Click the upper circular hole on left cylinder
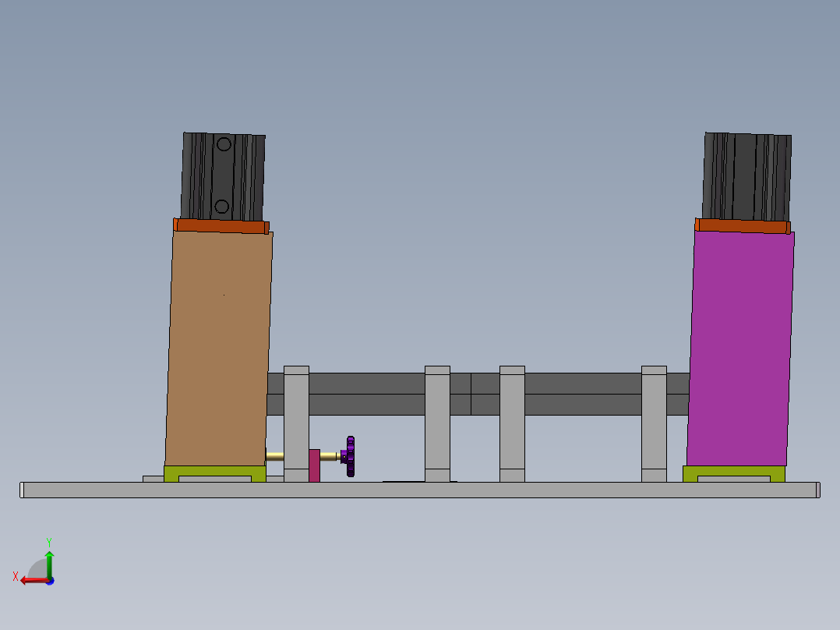The width and height of the screenshot is (840, 630). (224, 143)
